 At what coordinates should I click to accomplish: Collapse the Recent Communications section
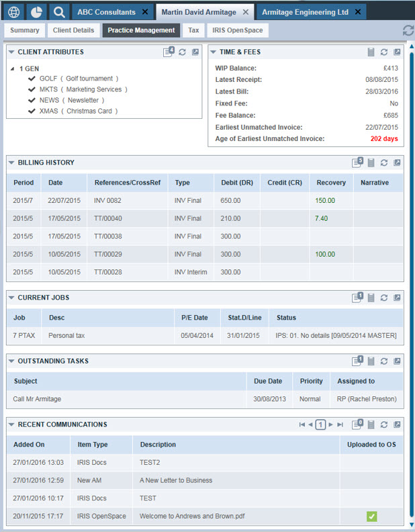click(11, 425)
